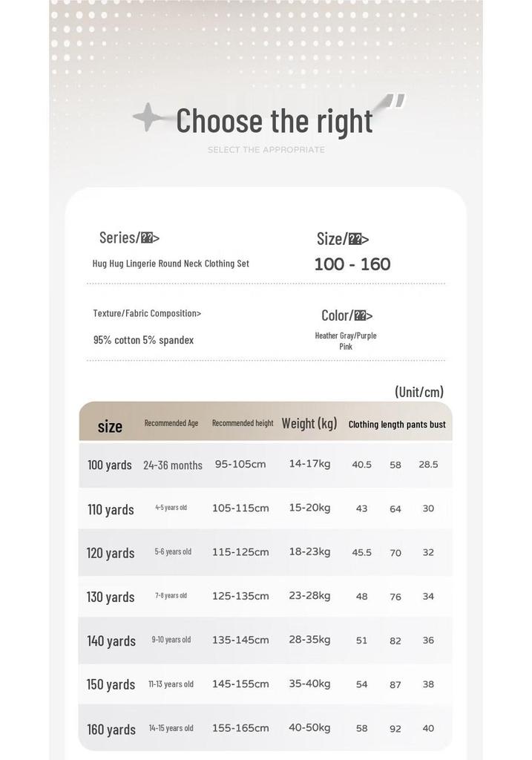
Task: Select the 9-10 years old age cell
Action: tap(171, 640)
